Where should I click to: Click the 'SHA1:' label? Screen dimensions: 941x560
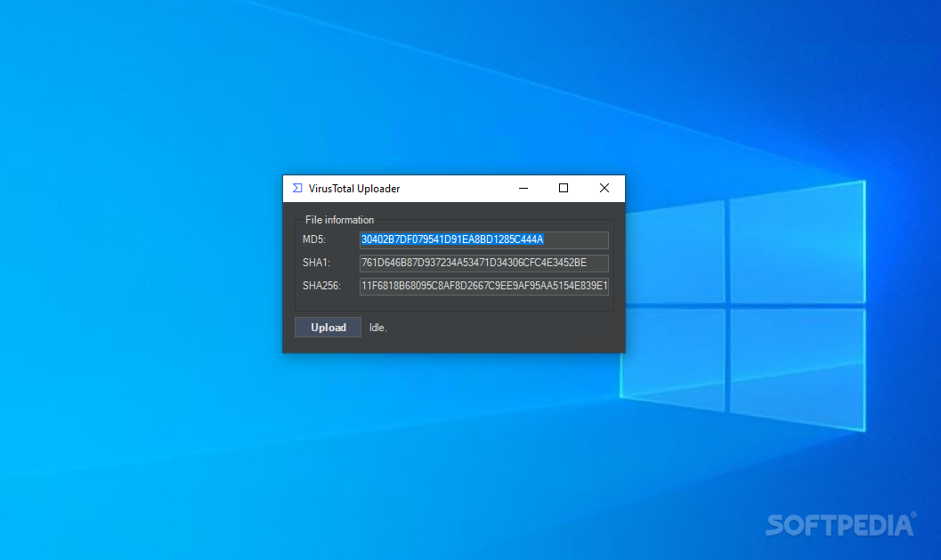tap(316, 263)
